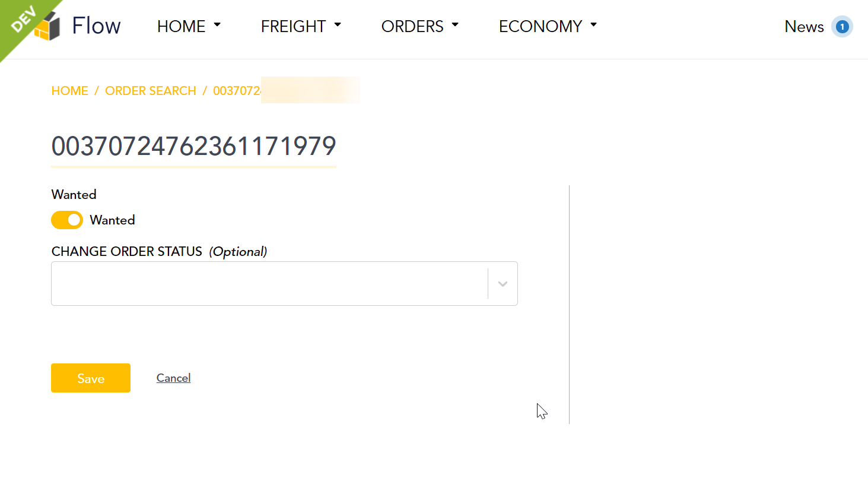This screenshot has width=868, height=500.
Task: Save the order changes
Action: (91, 378)
